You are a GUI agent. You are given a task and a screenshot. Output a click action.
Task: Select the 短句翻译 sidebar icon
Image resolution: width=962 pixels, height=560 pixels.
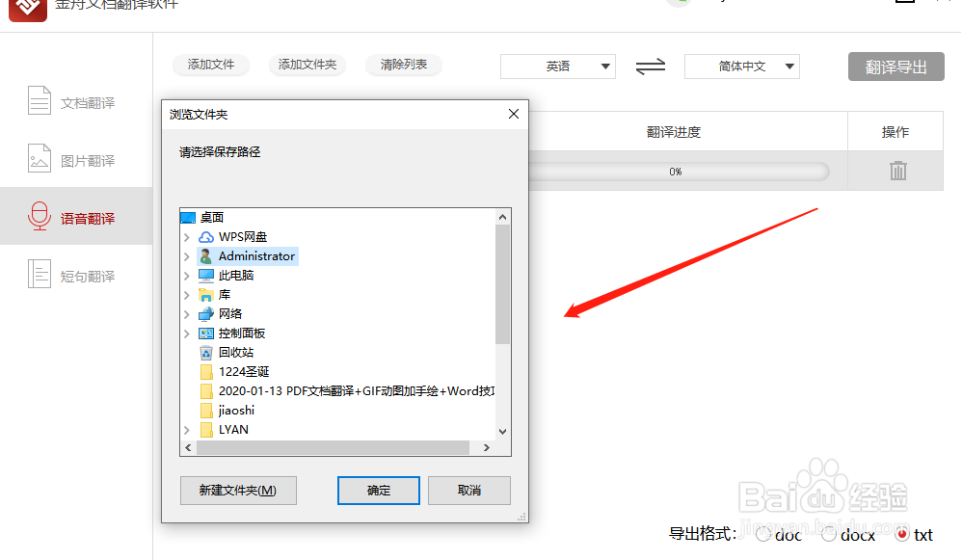(x=39, y=275)
